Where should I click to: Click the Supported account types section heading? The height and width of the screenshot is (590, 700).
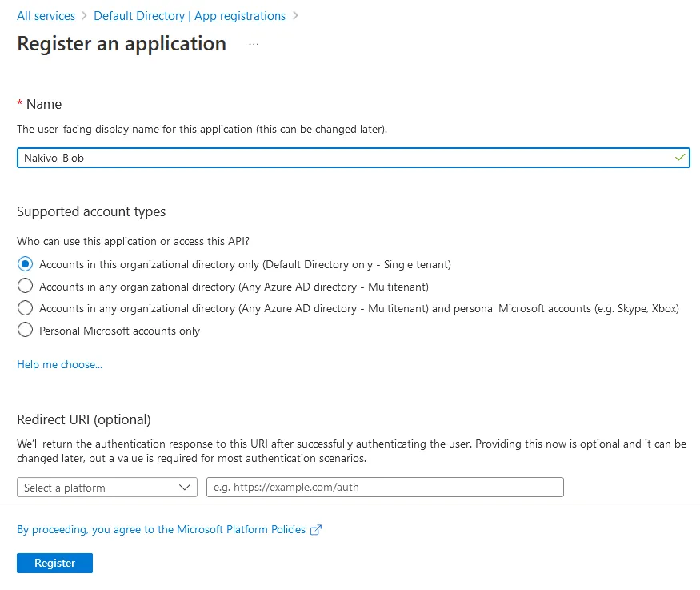click(x=90, y=211)
